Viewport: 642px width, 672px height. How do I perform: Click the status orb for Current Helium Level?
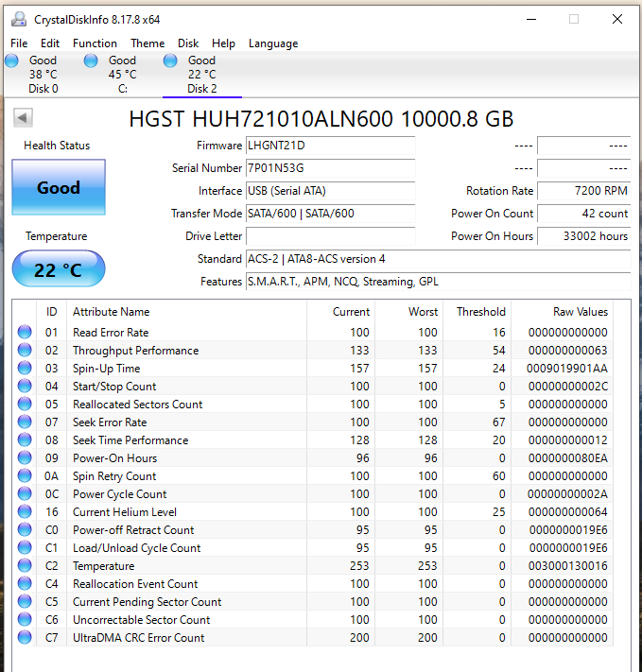(25, 512)
